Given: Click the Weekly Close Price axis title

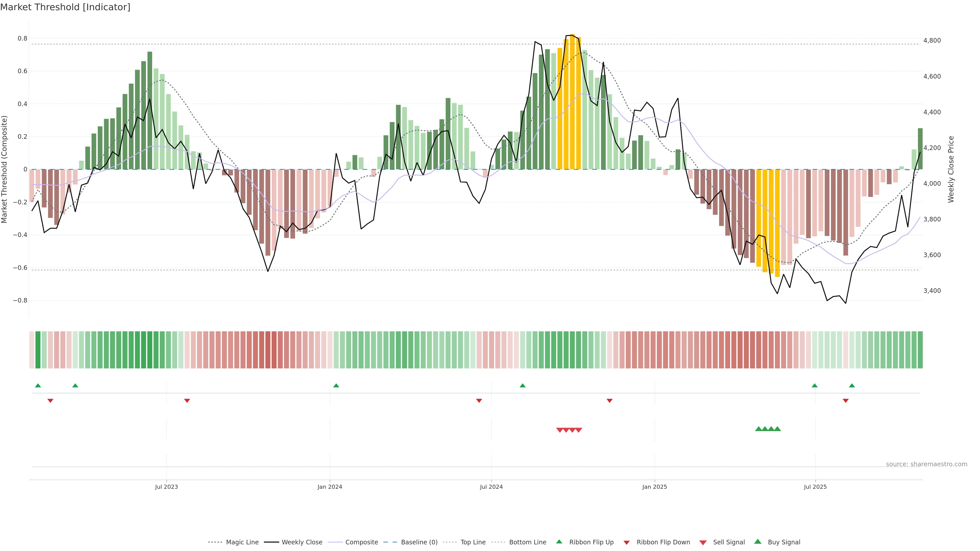Looking at the screenshot, I should pos(951,169).
